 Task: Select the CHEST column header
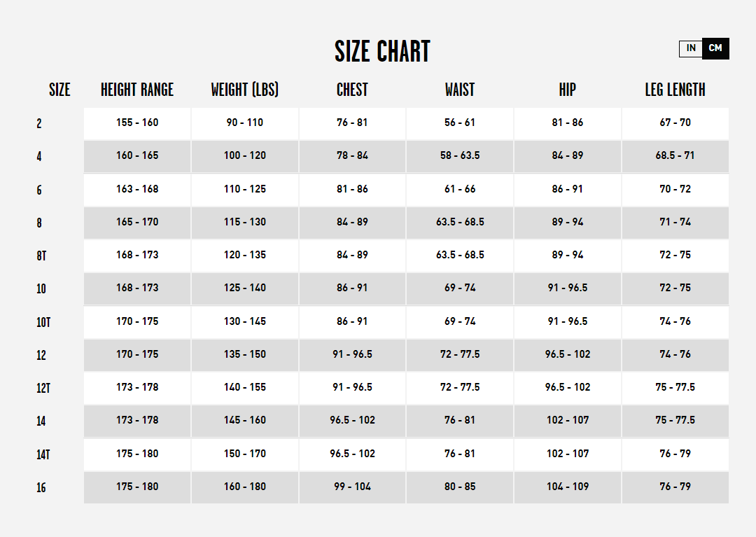352,90
